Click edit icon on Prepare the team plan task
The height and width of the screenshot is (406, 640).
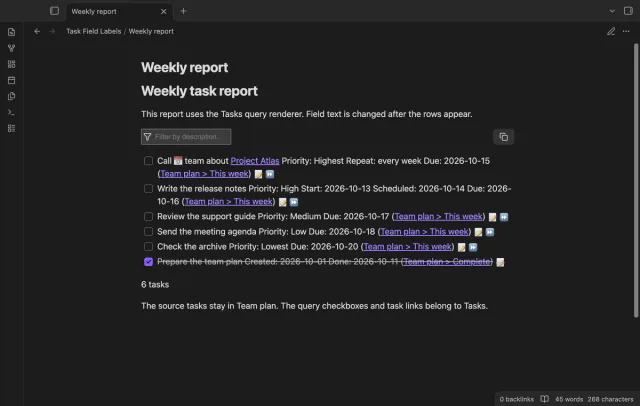click(500, 262)
